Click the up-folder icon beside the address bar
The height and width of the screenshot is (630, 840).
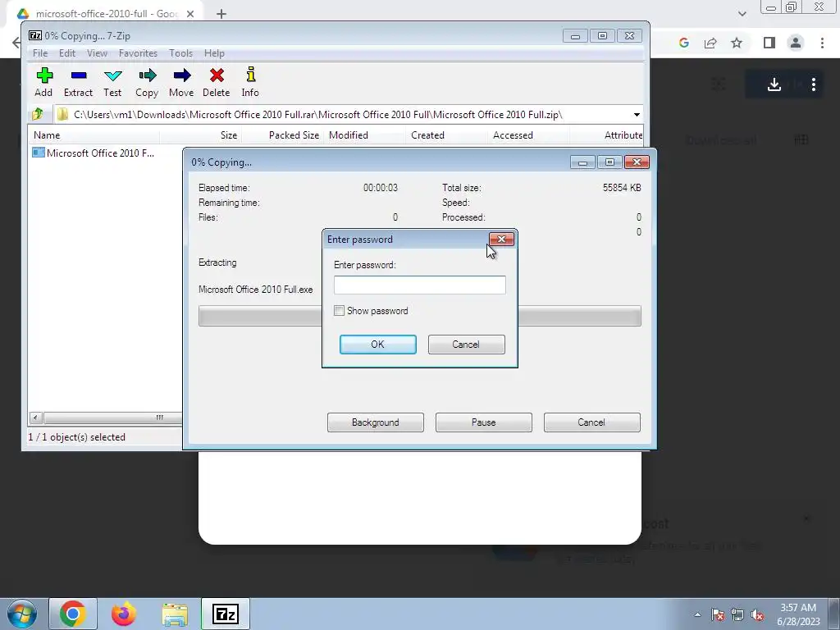point(38,114)
